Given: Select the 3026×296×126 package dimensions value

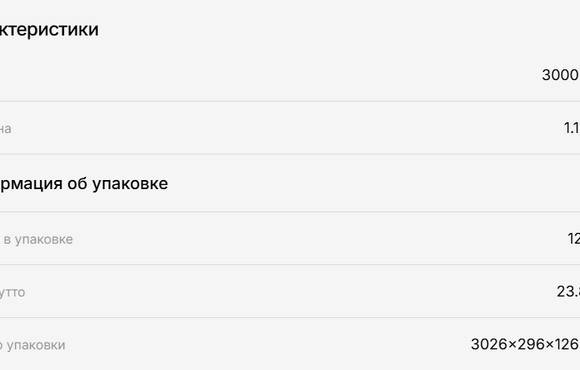Looking at the screenshot, I should pyautogui.click(x=525, y=344).
